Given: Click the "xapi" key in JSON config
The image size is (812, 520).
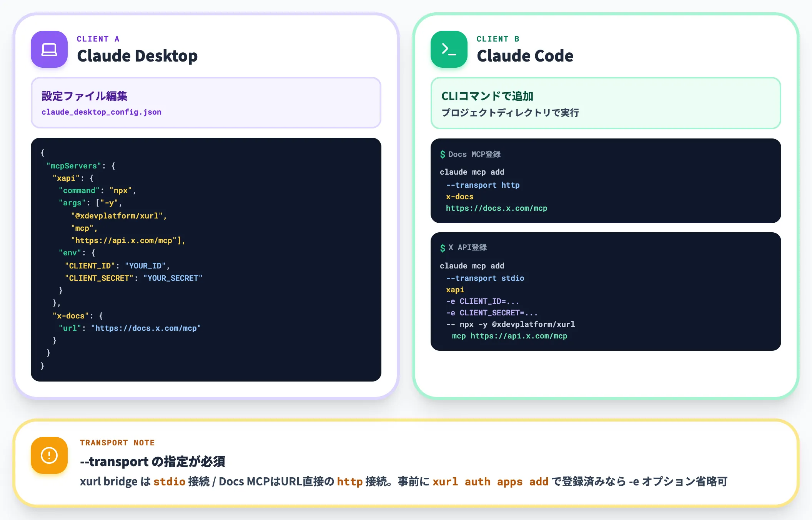Looking at the screenshot, I should [x=66, y=178].
